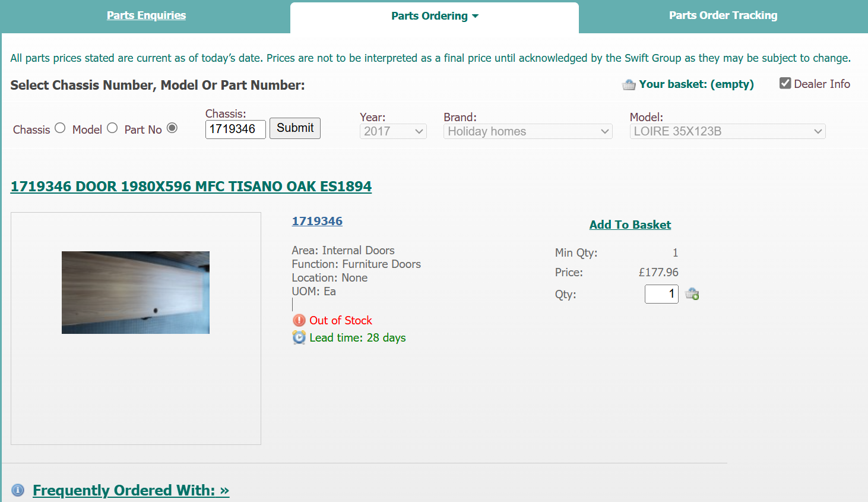Click the basket icon beside Your basket
This screenshot has width=868, height=502.
click(x=628, y=85)
